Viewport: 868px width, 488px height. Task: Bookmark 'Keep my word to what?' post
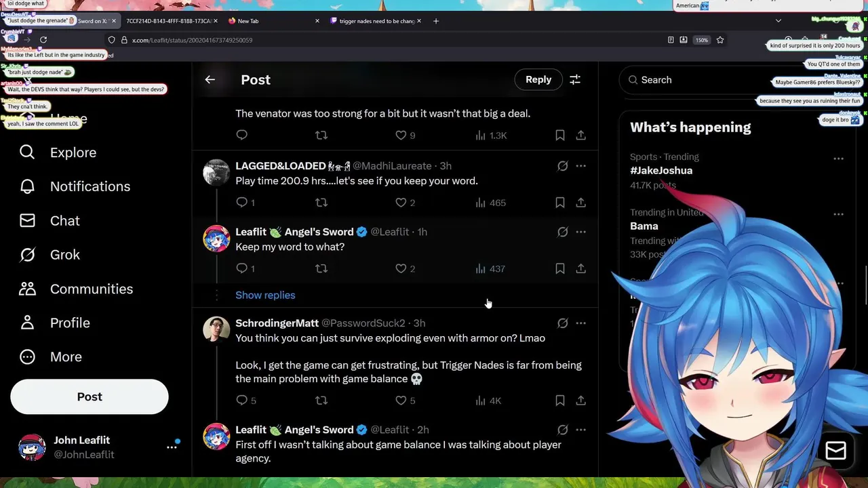coord(560,268)
